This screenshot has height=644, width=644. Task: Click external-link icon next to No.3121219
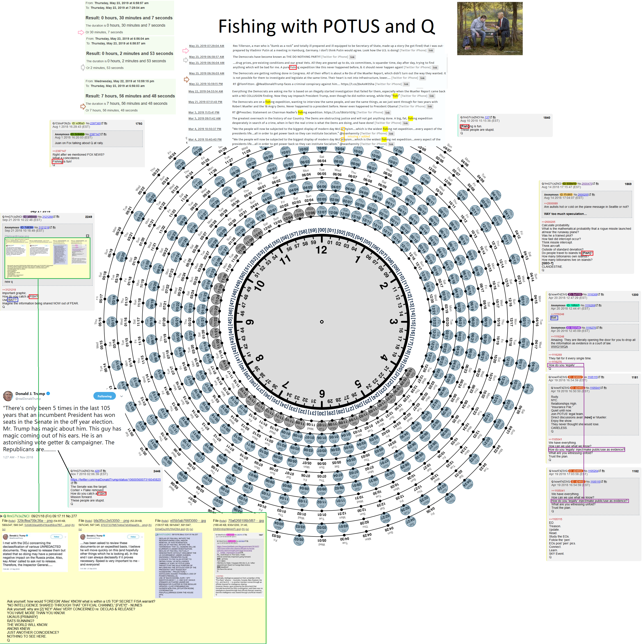pyautogui.click(x=50, y=228)
